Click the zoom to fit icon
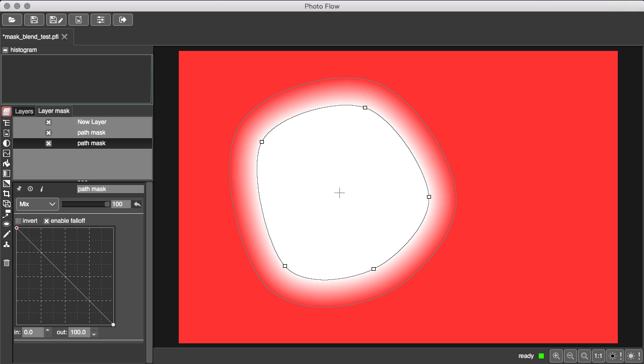 584,356
